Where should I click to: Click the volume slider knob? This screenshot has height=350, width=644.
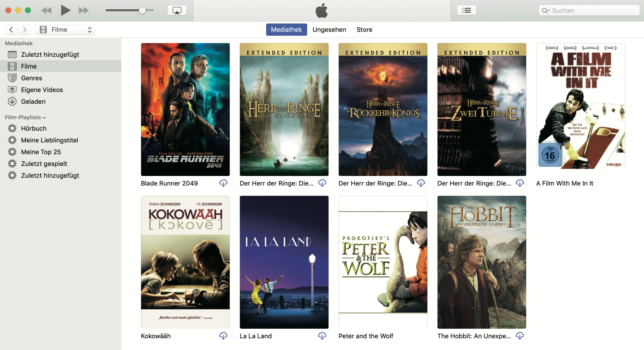(x=142, y=10)
